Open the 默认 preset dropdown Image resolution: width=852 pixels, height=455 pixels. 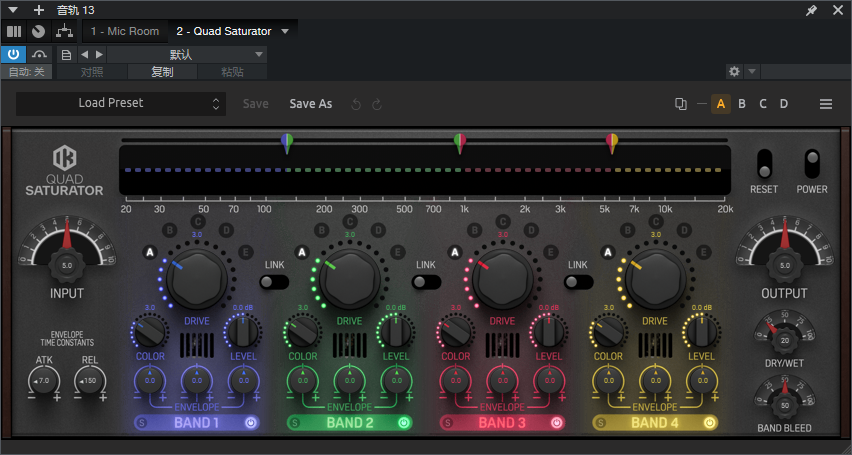click(186, 54)
